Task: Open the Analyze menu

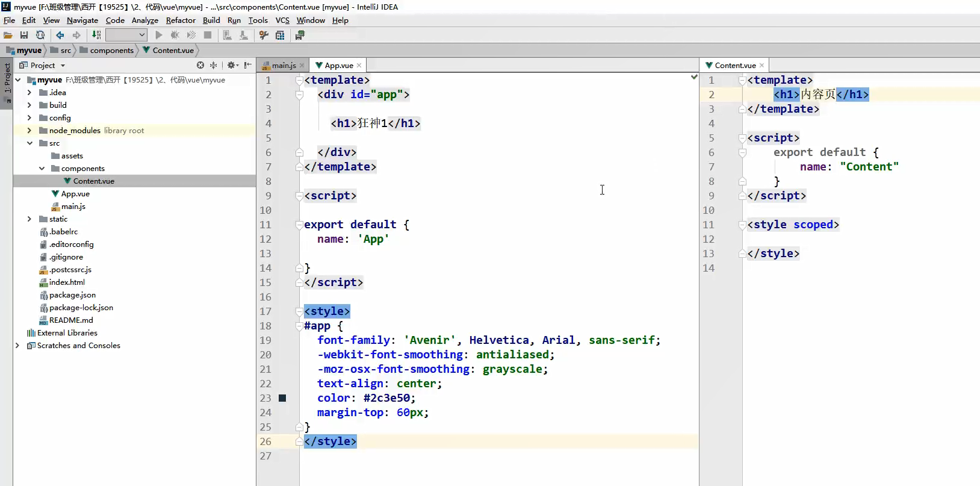Action: 145,20
